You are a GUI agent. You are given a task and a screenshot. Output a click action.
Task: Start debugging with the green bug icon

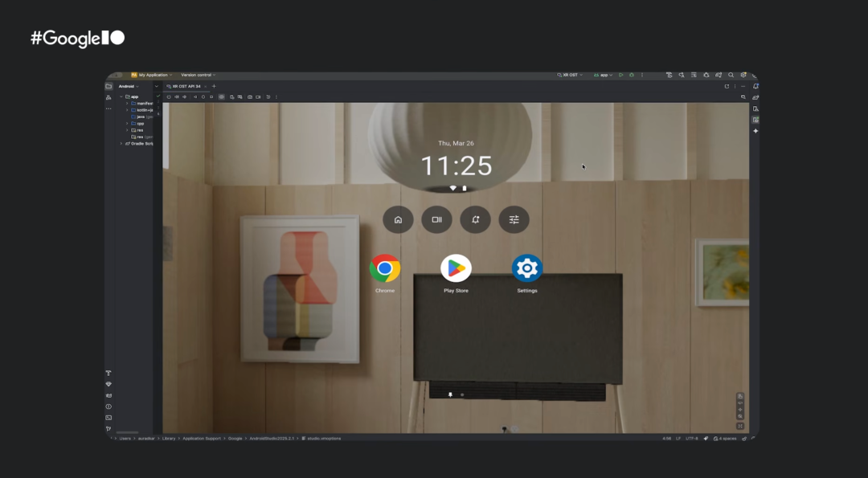tap(631, 75)
